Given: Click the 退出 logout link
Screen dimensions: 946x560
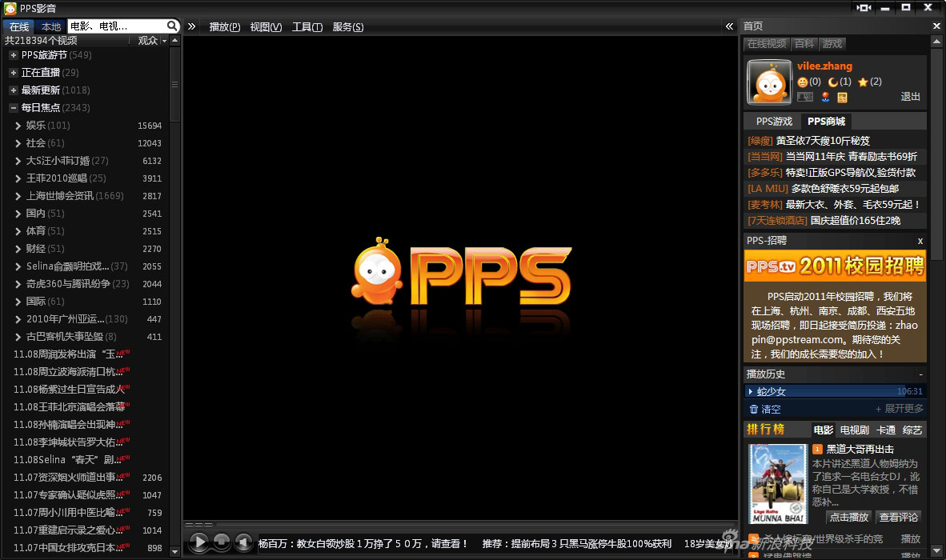Looking at the screenshot, I should point(911,97).
